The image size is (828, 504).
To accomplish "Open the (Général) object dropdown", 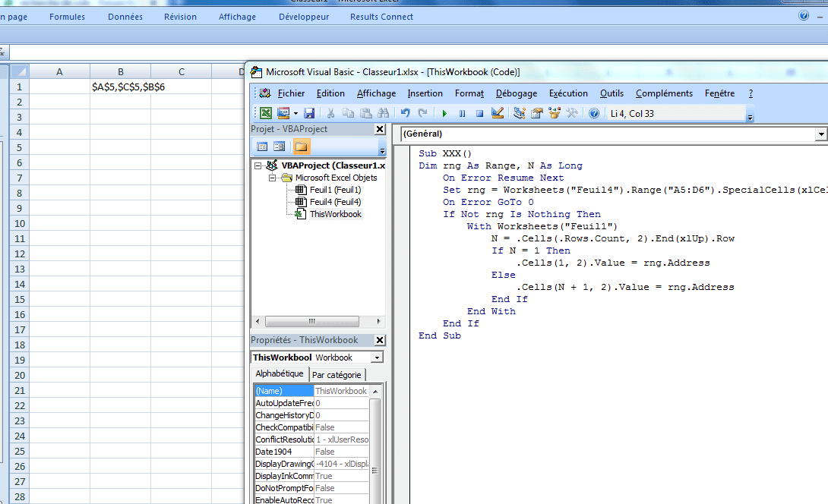I will 820,134.
